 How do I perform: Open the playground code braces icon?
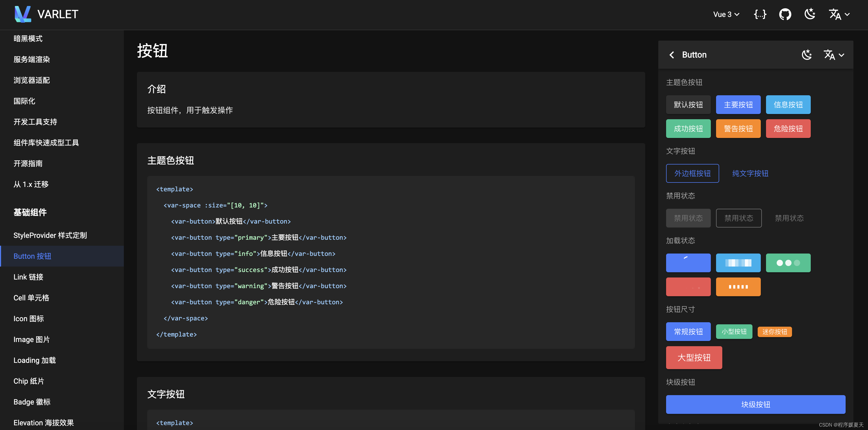coord(760,14)
